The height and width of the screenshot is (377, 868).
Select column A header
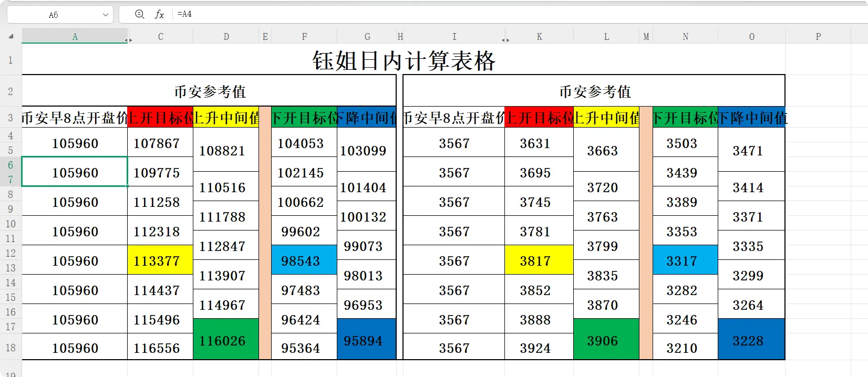(75, 36)
